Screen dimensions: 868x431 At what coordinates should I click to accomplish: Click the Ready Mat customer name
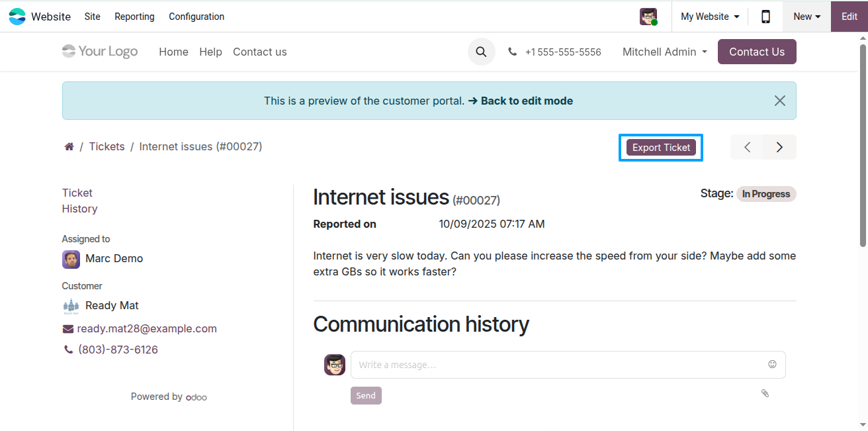pyautogui.click(x=112, y=306)
